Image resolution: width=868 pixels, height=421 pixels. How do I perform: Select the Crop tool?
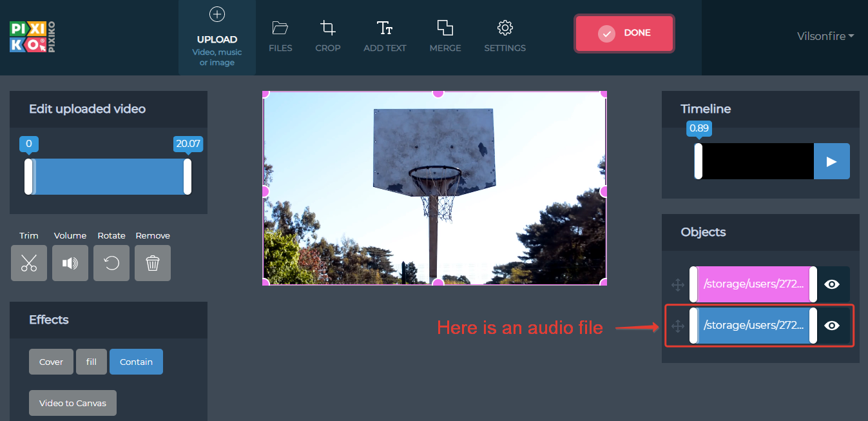[x=328, y=37]
